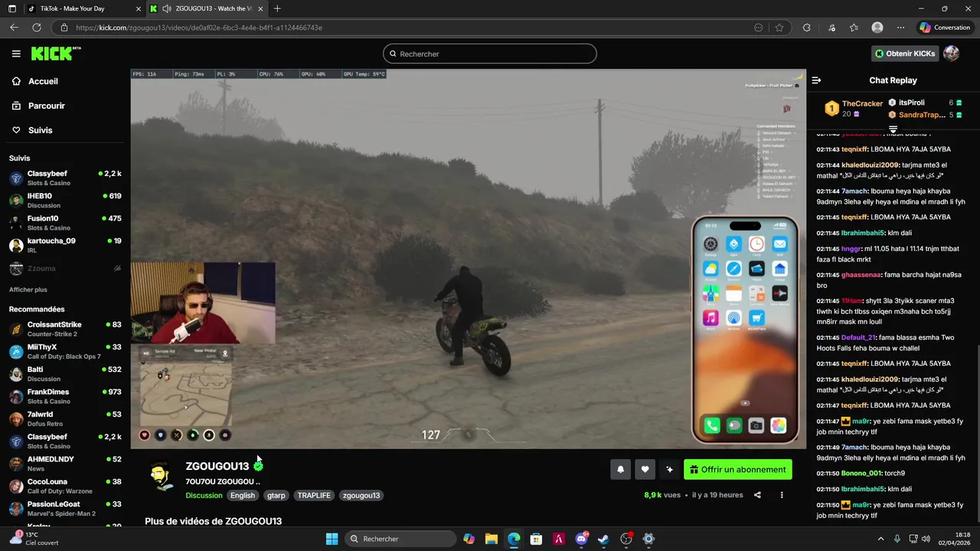Expand followed list with Afficher plus
The image size is (980, 551).
pyautogui.click(x=28, y=289)
